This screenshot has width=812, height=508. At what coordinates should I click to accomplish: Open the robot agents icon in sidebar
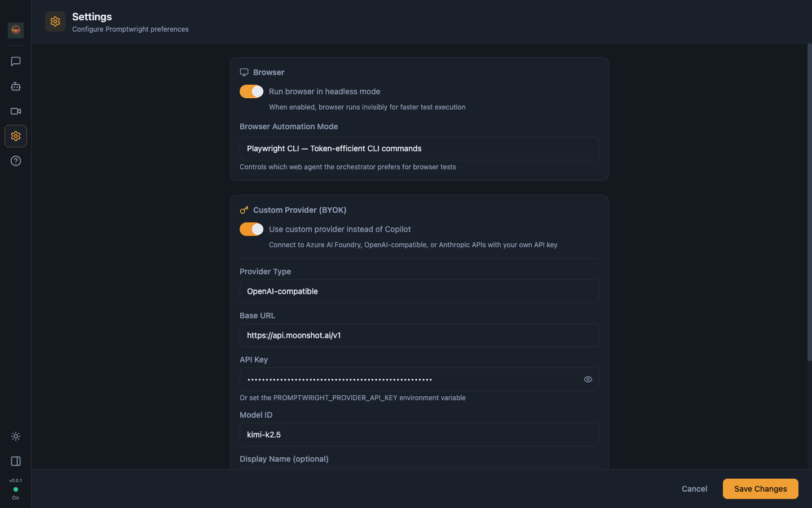[x=16, y=86]
